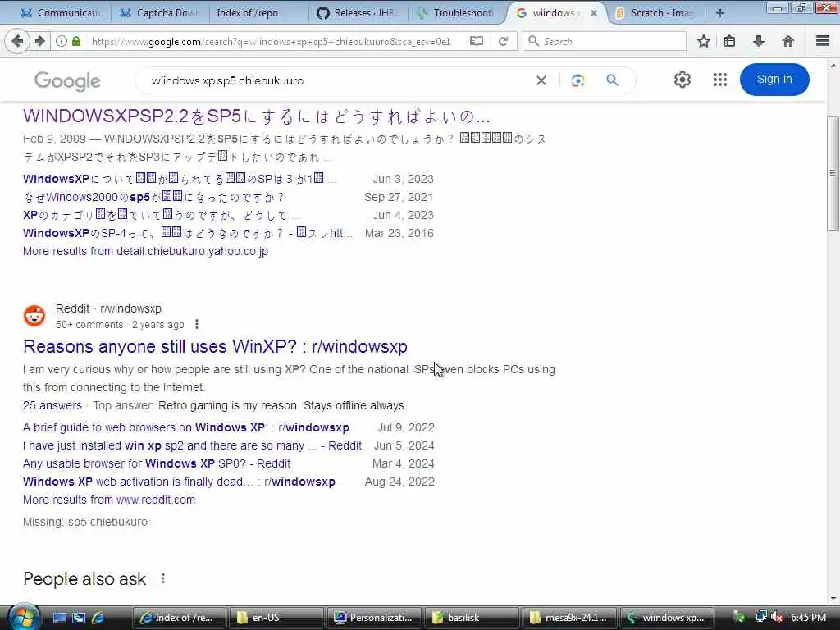Open the Jun 3, 2023 WindowsXPについて sublink
The height and width of the screenshot is (630, 840).
coord(180,179)
